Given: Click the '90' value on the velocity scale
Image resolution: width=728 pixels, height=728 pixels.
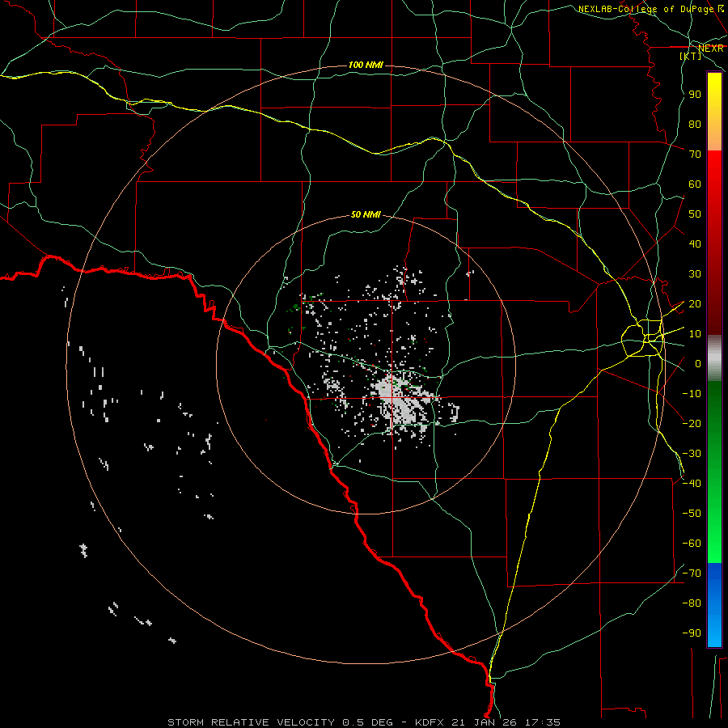Looking at the screenshot, I should pos(695,95).
